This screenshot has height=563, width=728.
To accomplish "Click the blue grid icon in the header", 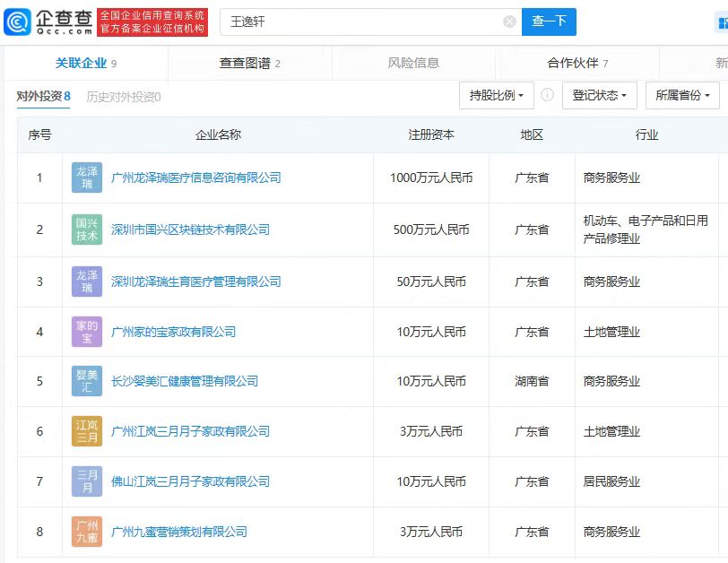I will tap(722, 22).
